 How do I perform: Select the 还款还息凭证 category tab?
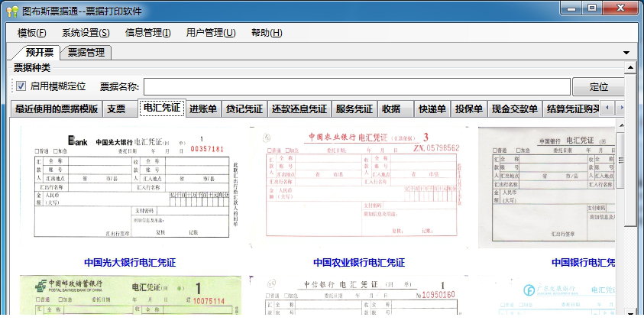299,108
